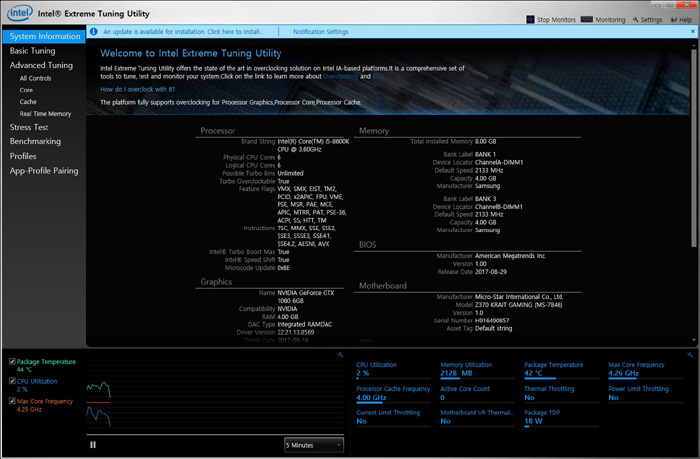The width and height of the screenshot is (700, 459).
Task: Toggle the Max Core Frequency graph checkbox
Action: [12, 401]
